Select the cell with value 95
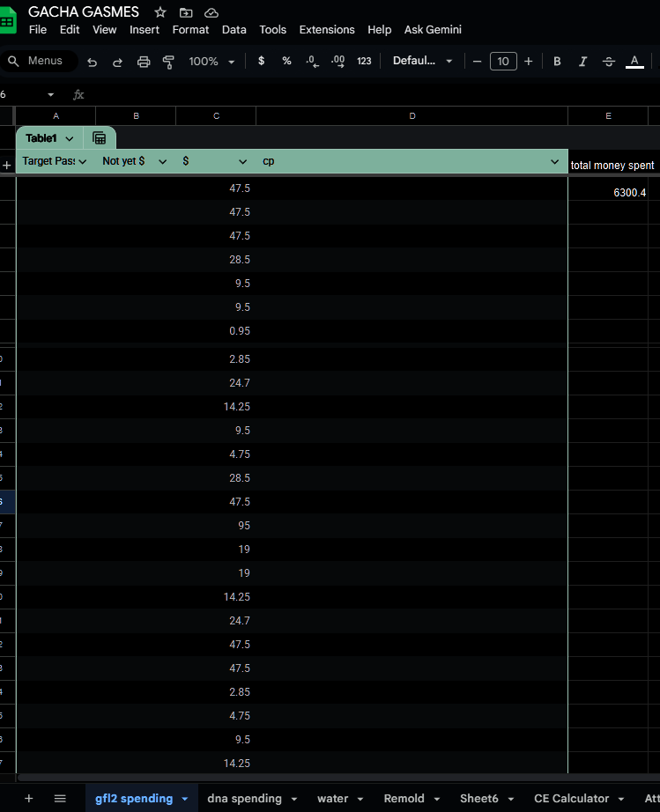The height and width of the screenshot is (812, 660). [x=216, y=526]
